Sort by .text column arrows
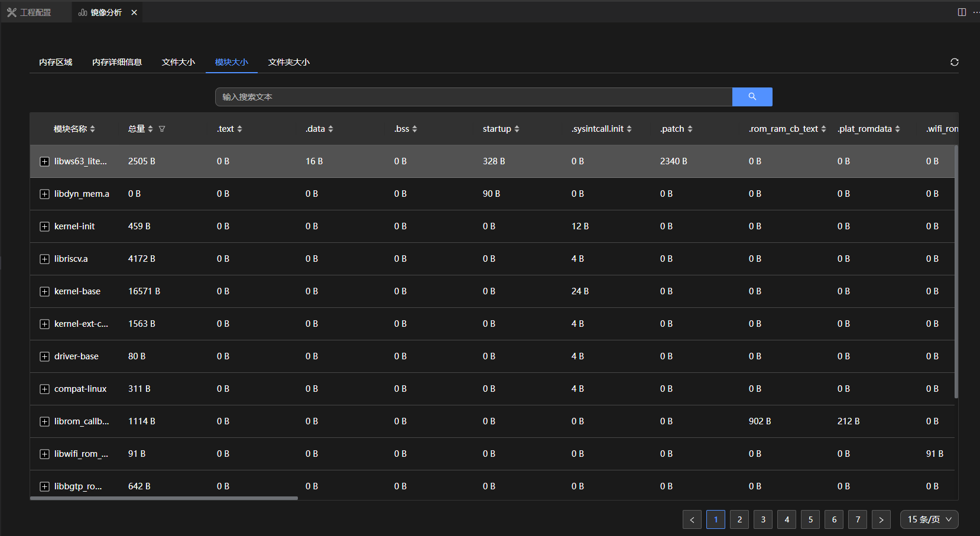The width and height of the screenshot is (980, 536). pyautogui.click(x=239, y=129)
